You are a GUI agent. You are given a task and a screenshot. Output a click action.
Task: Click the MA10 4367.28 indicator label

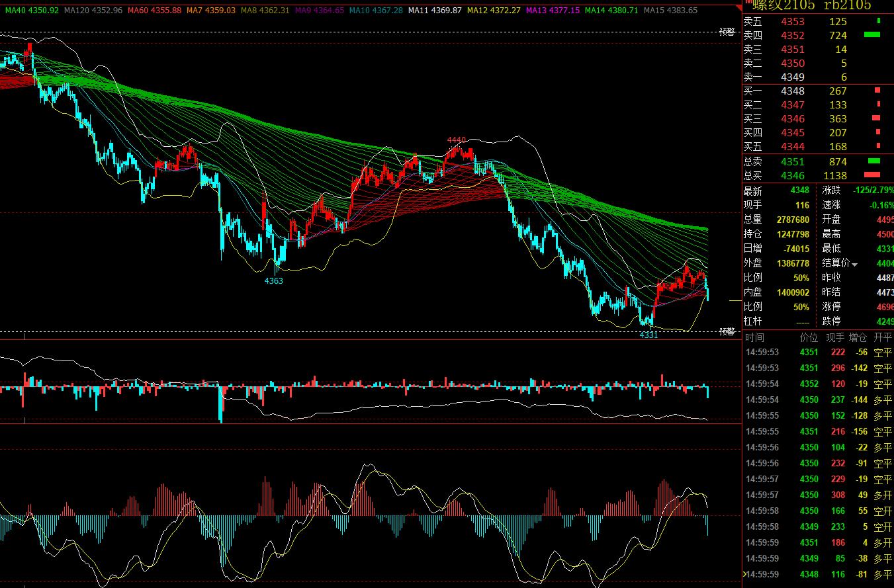[x=376, y=11]
